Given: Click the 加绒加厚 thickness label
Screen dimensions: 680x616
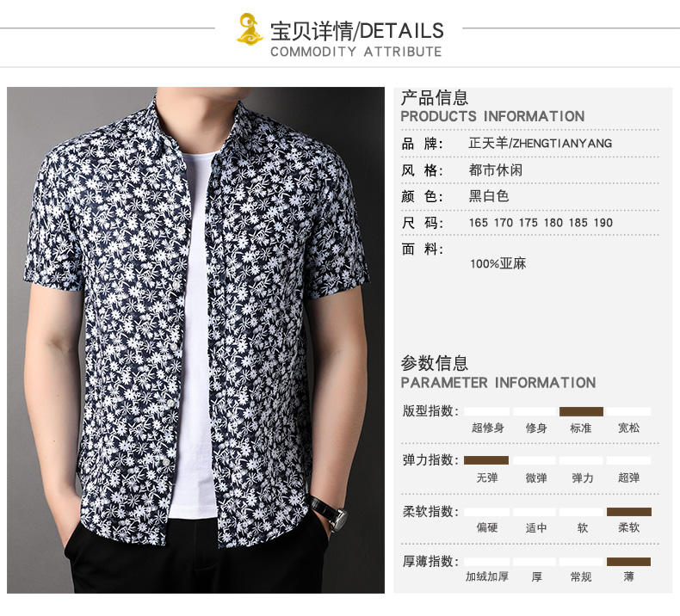Looking at the screenshot, I should point(487,576).
